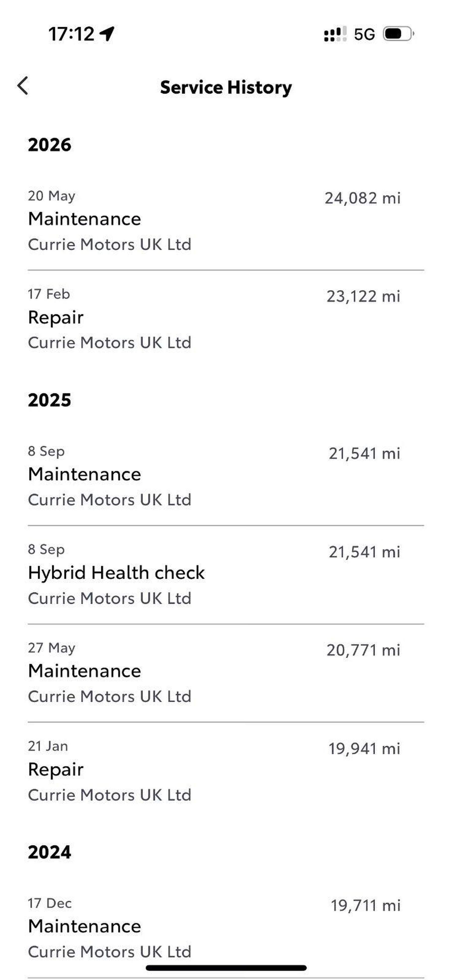
Task: Tap the back chevron arrow
Action: [23, 86]
